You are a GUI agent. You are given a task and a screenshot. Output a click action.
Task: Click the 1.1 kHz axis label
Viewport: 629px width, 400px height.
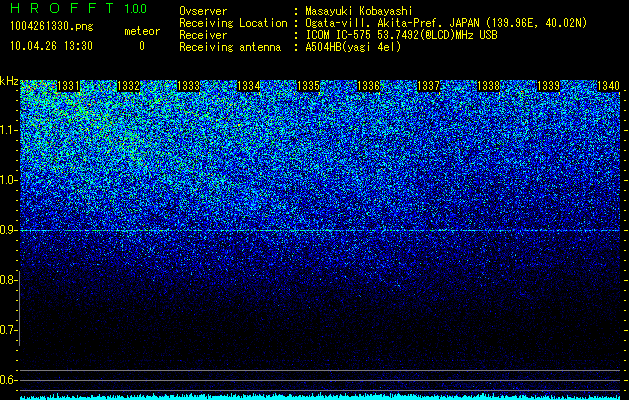click(x=8, y=130)
